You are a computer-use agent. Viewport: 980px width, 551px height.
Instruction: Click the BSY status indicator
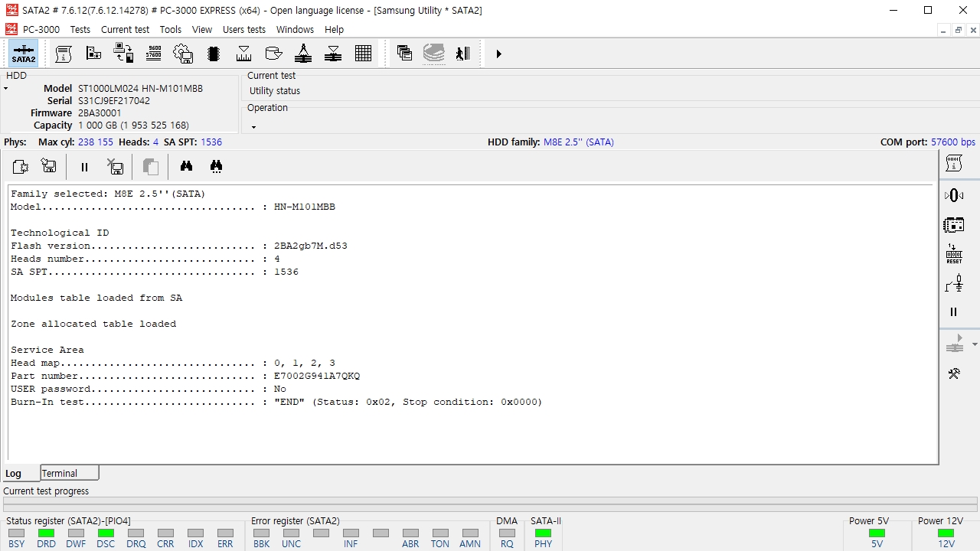click(16, 533)
